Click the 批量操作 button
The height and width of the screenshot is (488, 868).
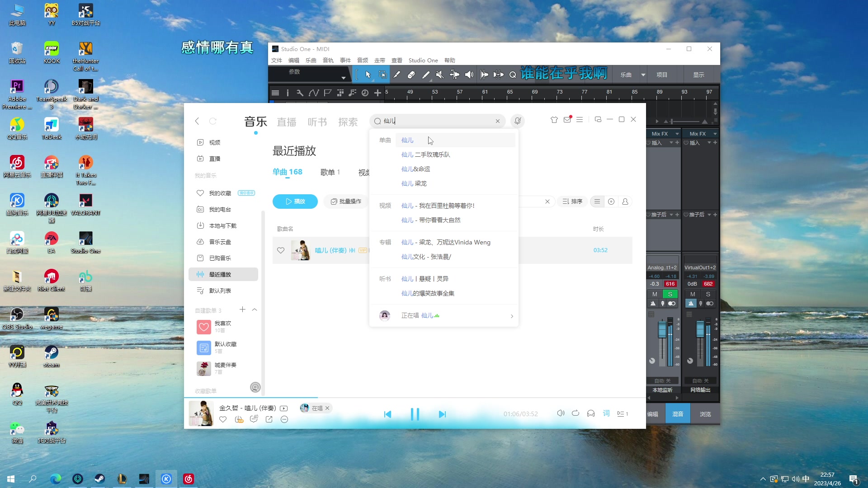[x=346, y=202]
